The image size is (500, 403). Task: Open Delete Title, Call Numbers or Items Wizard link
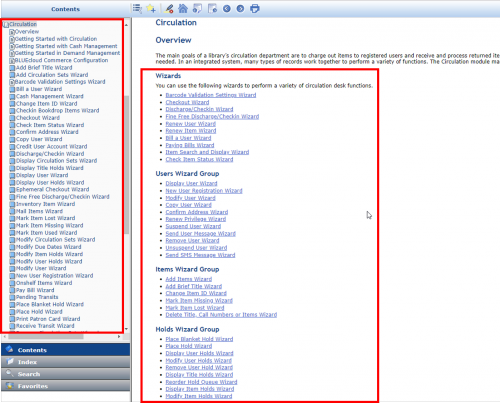(221, 315)
